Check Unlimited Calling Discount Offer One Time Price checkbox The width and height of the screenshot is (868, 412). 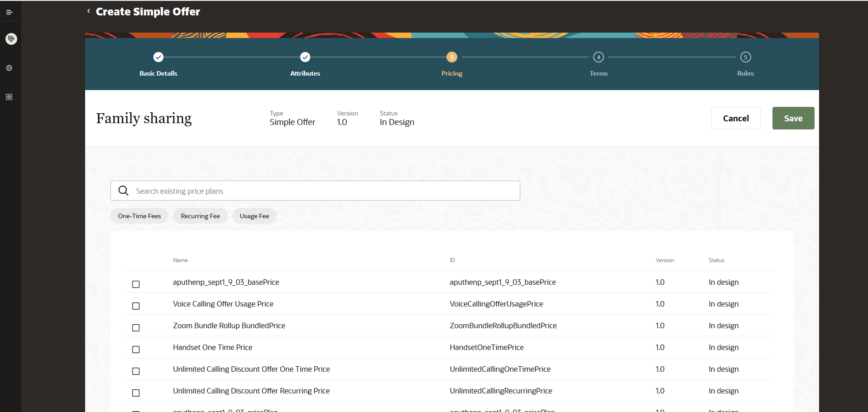(x=136, y=371)
